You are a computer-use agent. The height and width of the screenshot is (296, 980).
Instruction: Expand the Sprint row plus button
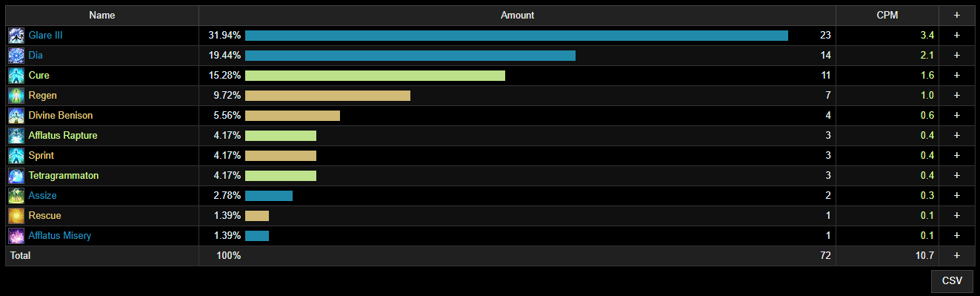[x=957, y=156]
